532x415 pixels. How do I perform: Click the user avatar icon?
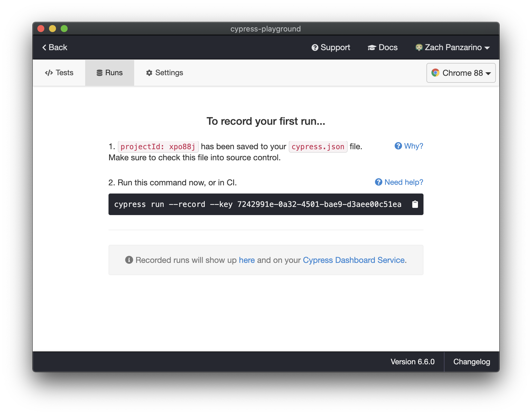point(419,48)
